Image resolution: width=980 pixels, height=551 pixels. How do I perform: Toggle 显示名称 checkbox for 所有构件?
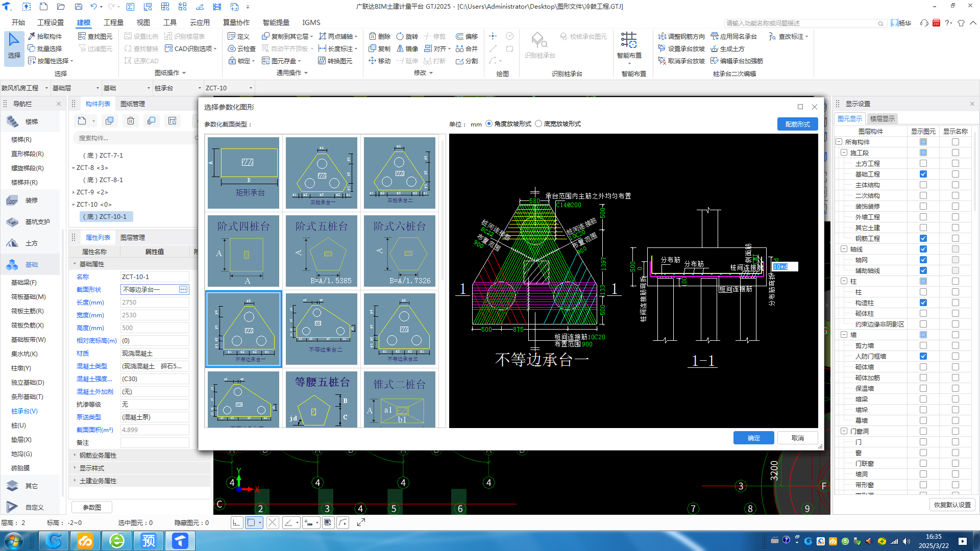(955, 142)
